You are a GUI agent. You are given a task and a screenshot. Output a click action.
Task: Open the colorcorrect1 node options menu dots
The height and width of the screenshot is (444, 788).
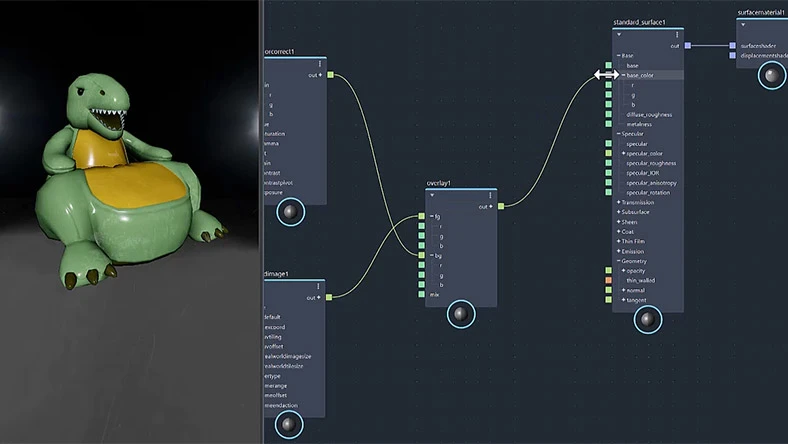(320, 64)
